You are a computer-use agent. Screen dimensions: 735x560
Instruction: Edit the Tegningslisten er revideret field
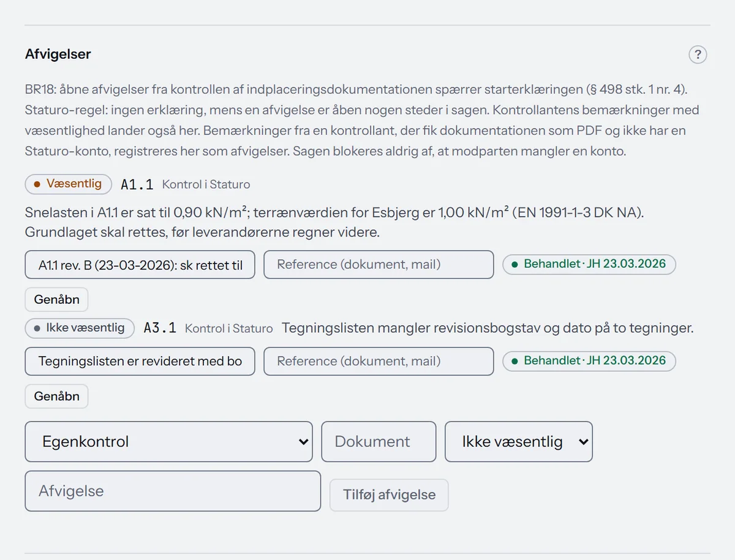[x=140, y=361]
